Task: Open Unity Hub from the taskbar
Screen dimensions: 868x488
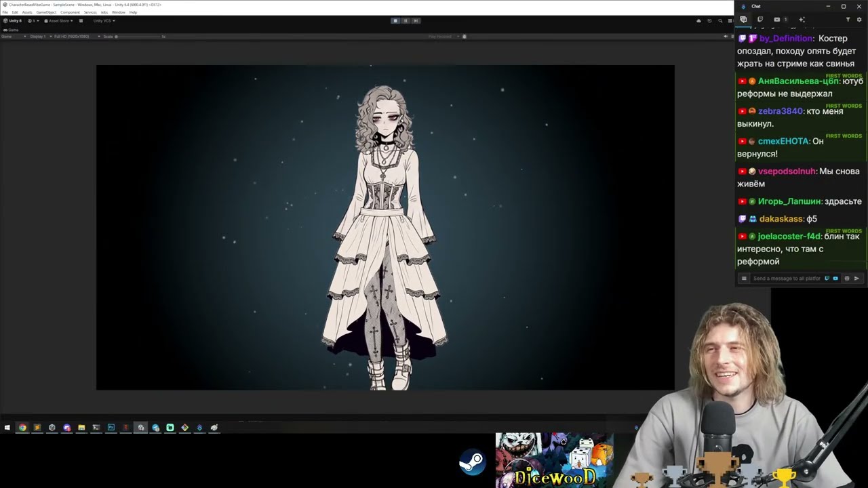Action: [52, 428]
